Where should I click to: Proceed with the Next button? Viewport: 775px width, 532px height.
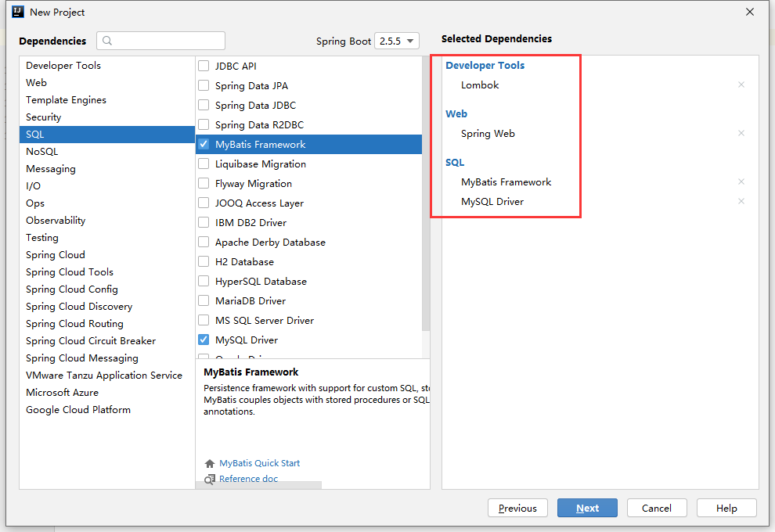click(587, 508)
